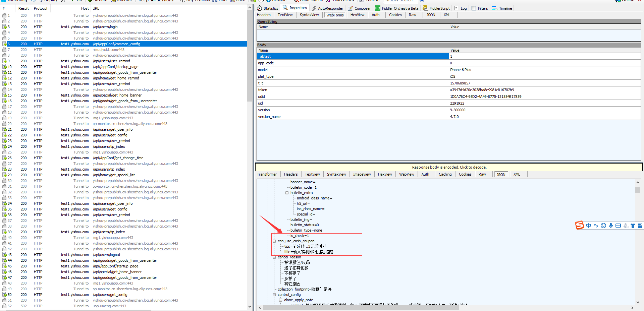Collapse the alone_apply_note node
This screenshot has width=644, height=311.
pyautogui.click(x=281, y=300)
